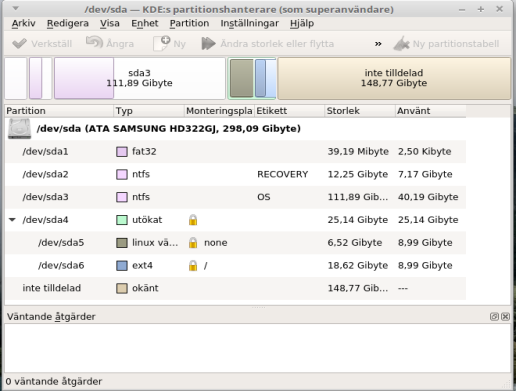The height and width of the screenshot is (391, 516).
Task: Click the lock icon on the /dev/sda4 row
Action: (193, 220)
